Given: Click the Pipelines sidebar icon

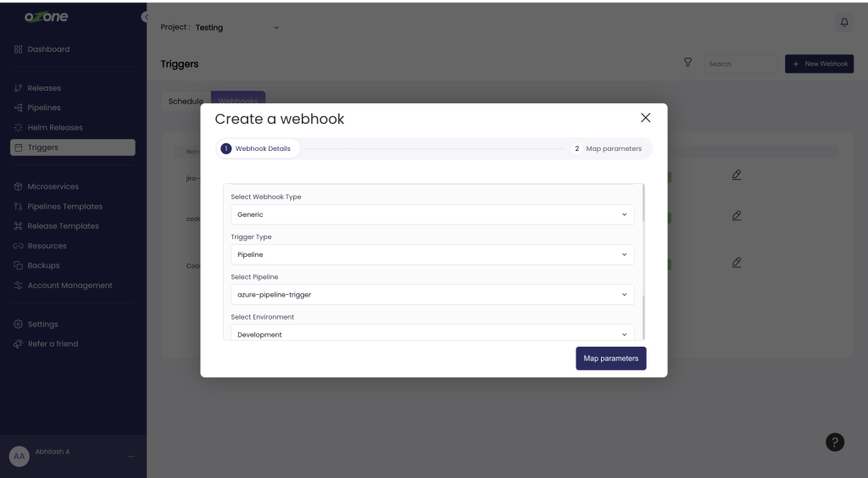Looking at the screenshot, I should pyautogui.click(x=19, y=108).
